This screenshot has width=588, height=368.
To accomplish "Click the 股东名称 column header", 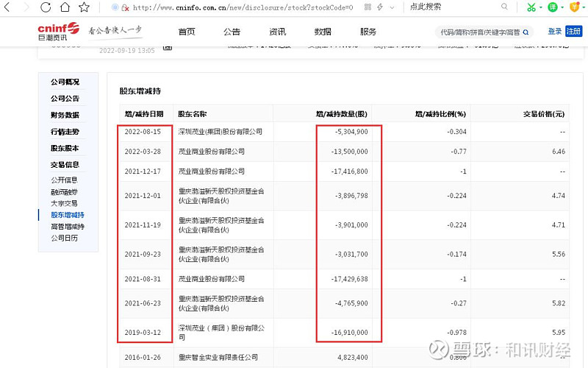I will tap(192, 114).
